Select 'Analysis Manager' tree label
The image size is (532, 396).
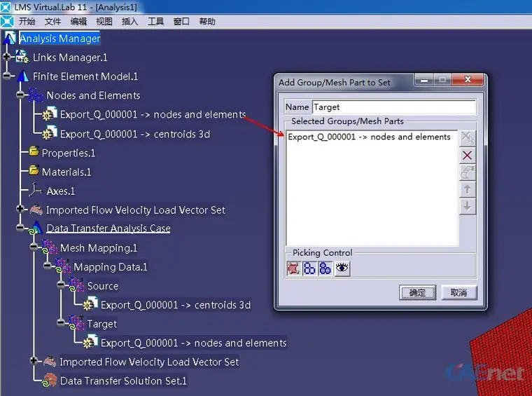click(59, 39)
